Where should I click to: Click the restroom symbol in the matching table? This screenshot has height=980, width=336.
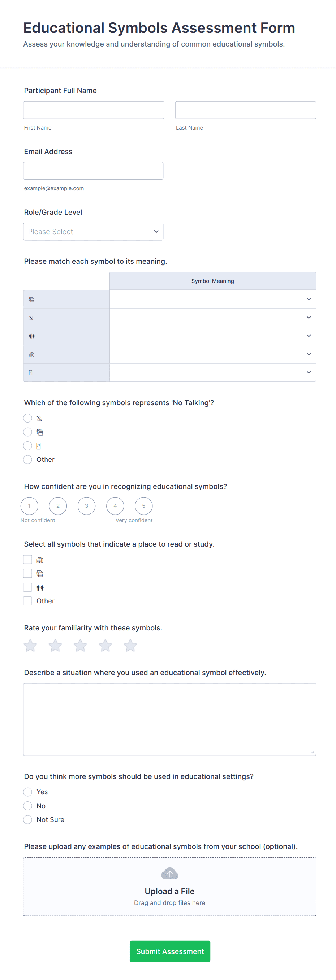(x=32, y=336)
